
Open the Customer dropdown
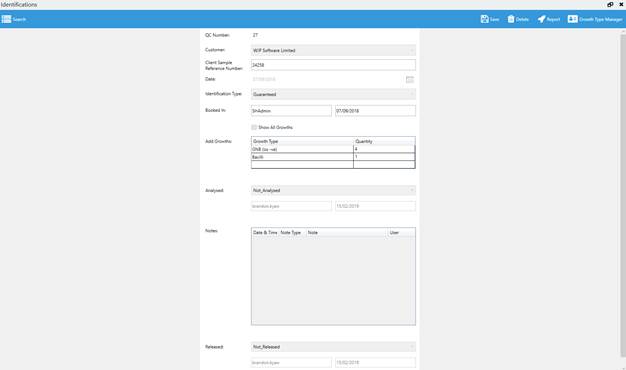click(x=333, y=50)
